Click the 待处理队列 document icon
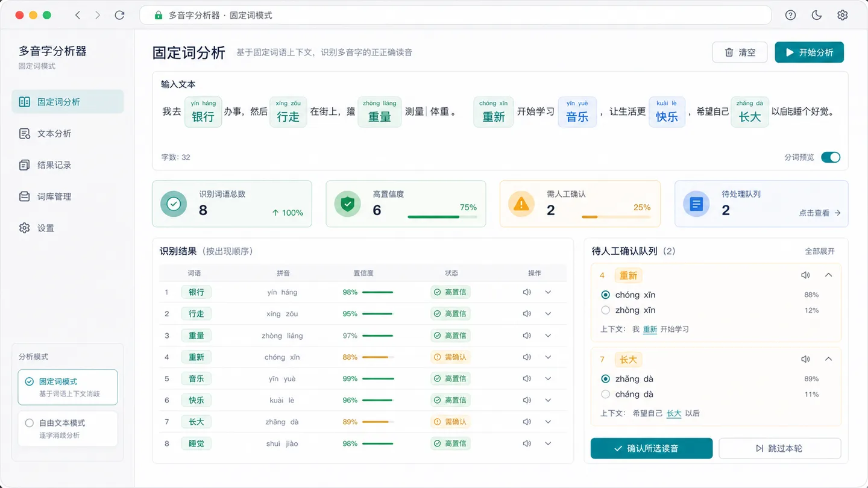Image resolution: width=868 pixels, height=488 pixels. (x=696, y=204)
